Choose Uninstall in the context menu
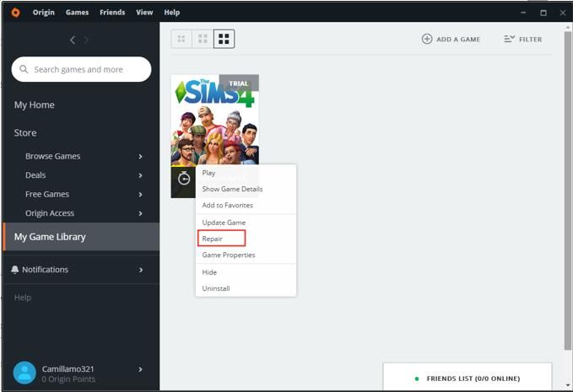573x392 pixels. [x=216, y=288]
